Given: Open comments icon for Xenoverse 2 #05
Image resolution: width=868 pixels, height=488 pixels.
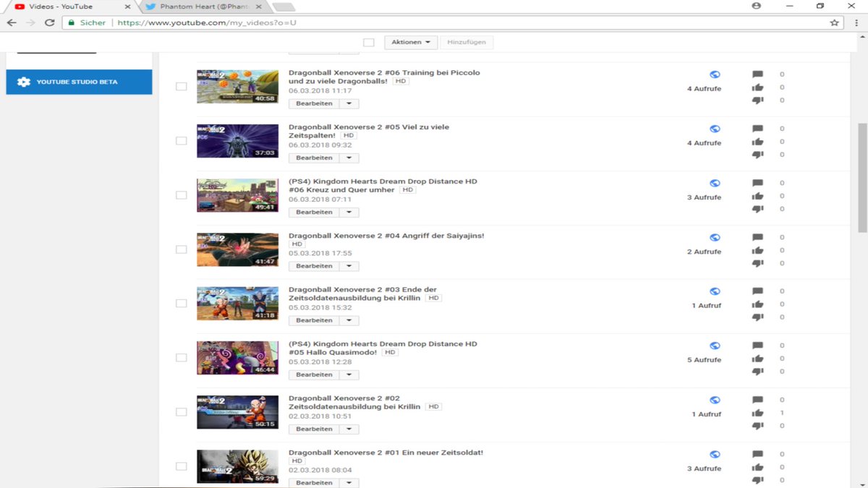Looking at the screenshot, I should pyautogui.click(x=757, y=129).
